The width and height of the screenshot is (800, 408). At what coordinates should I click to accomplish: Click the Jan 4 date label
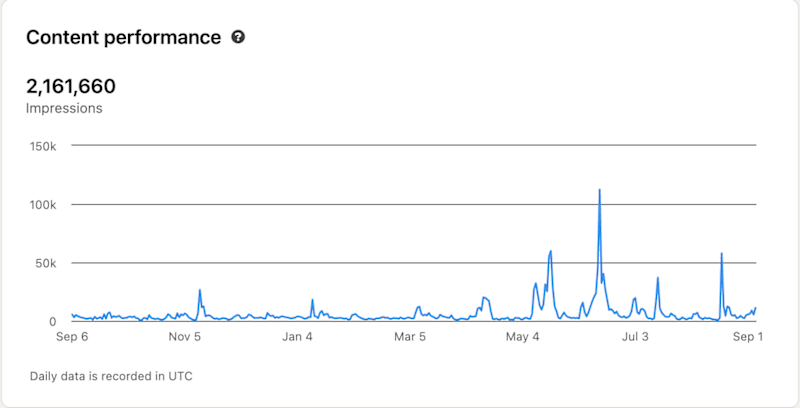click(298, 337)
